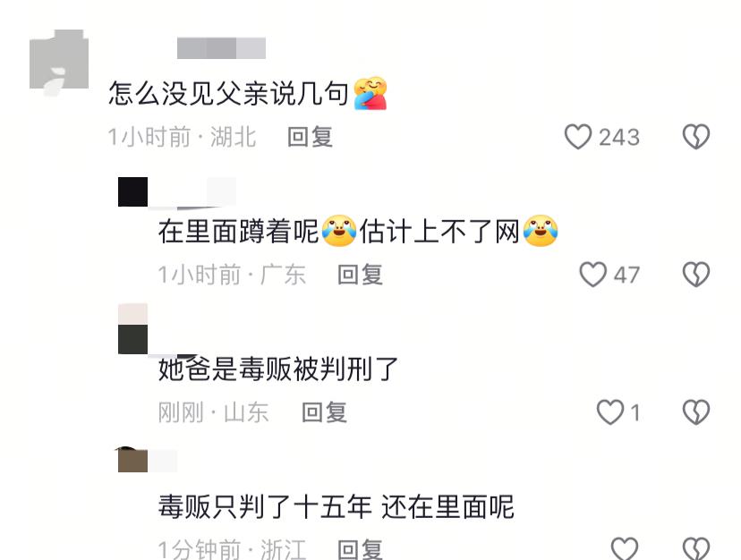Screen dimensions: 741x560
Task: Open the Zhejiang replier's brown avatar
Action: coord(132,460)
